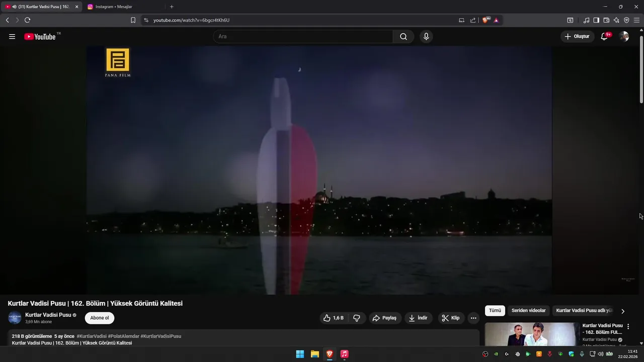This screenshot has height=362, width=644.
Task: Click the İndir download button
Action: pyautogui.click(x=418, y=318)
